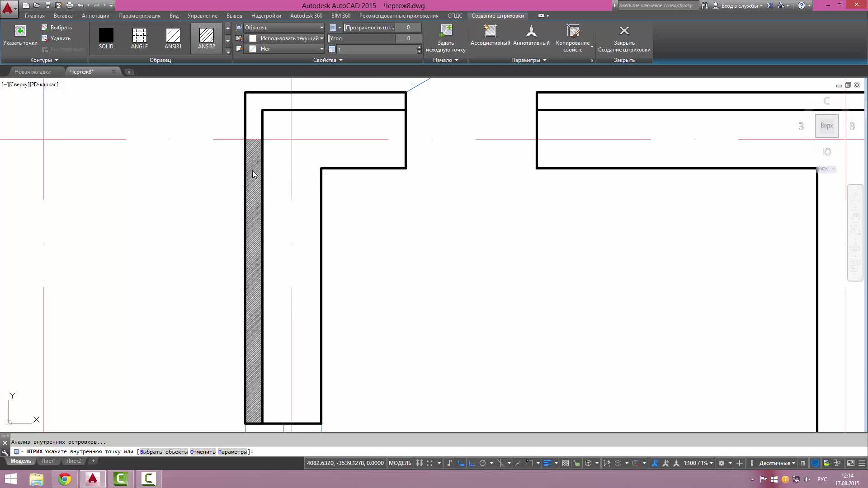868x488 pixels.
Task: Click the annotation monitor plus icon
Action: click(x=740, y=463)
